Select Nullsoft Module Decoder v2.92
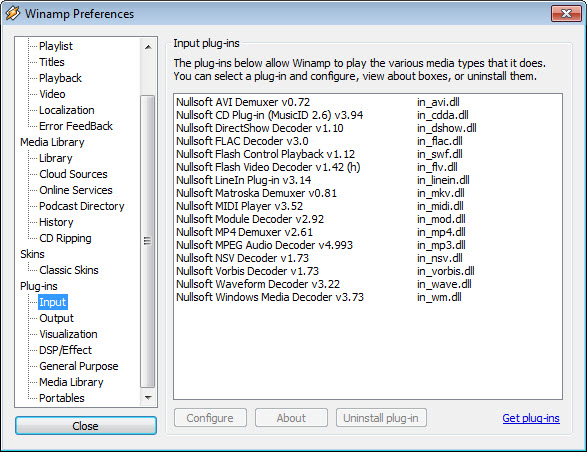This screenshot has height=452, width=587. pyautogui.click(x=250, y=219)
